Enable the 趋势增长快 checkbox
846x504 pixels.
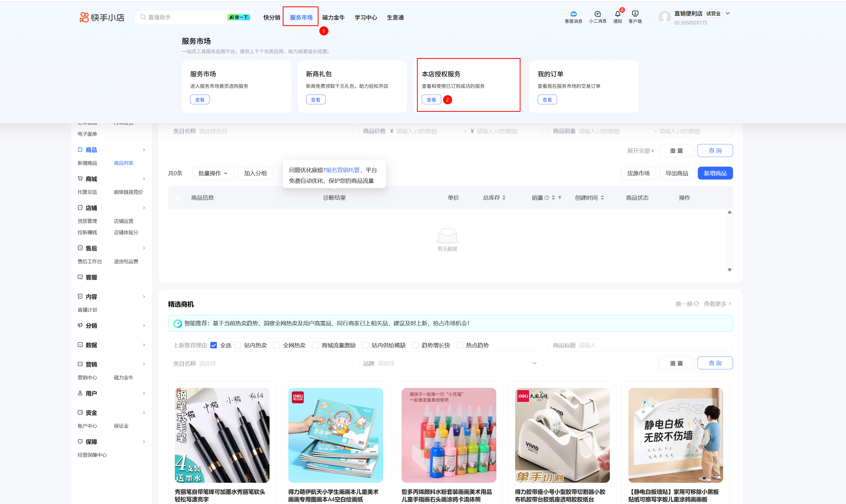pyautogui.click(x=415, y=345)
